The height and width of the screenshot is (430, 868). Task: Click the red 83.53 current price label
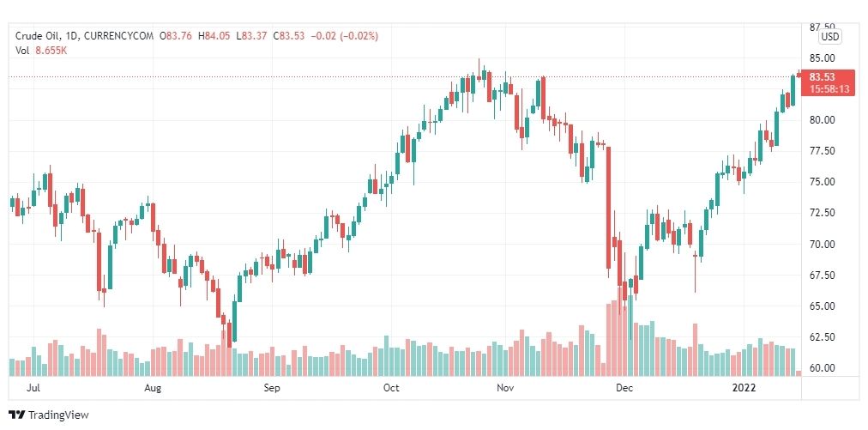822,77
